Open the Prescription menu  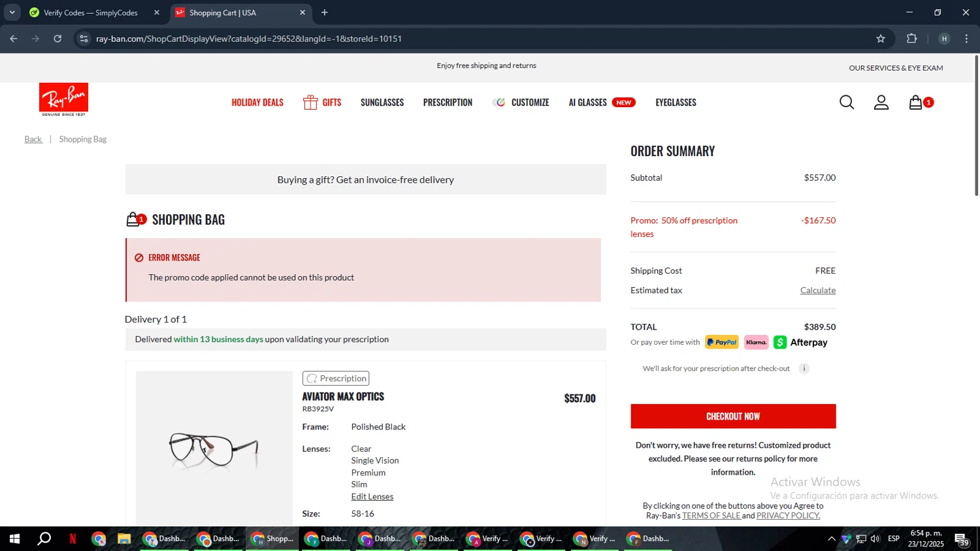[448, 102]
